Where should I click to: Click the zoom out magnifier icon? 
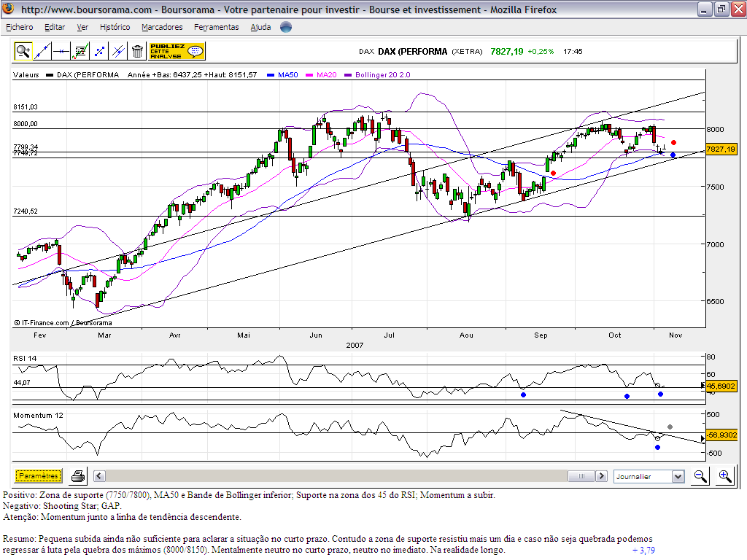coord(700,476)
